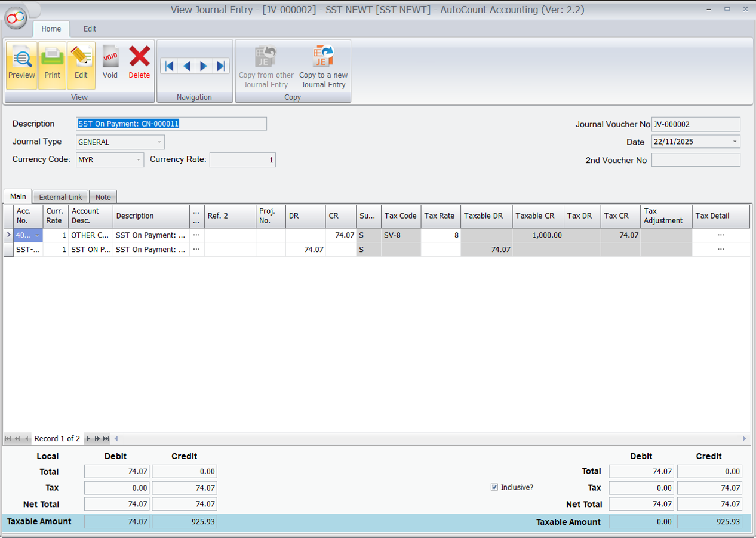Open the Currency Code dropdown
This screenshot has height=538, width=756.
tap(139, 159)
